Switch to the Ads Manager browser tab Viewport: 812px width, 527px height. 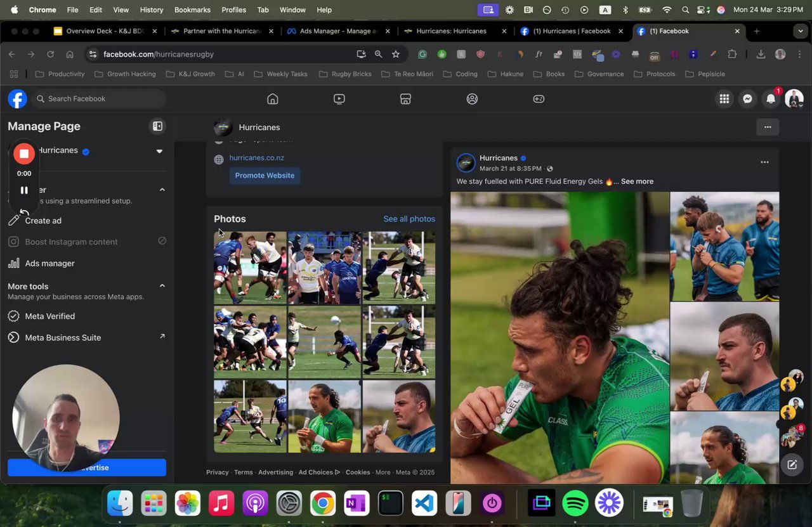(x=337, y=31)
